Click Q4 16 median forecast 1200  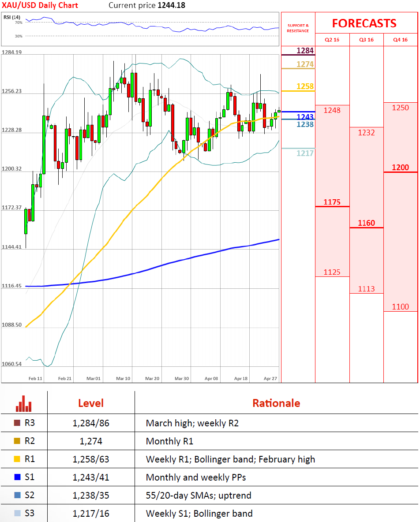pyautogui.click(x=400, y=168)
